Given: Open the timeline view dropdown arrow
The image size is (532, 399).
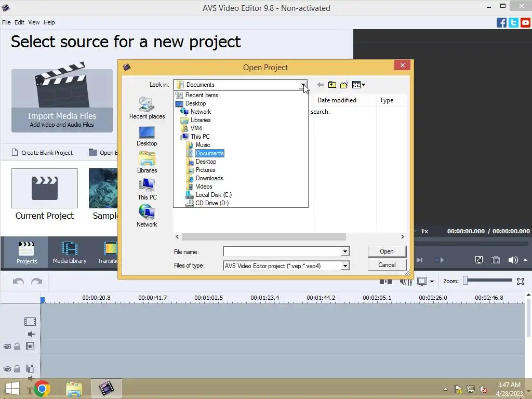Looking at the screenshot, I should click(432, 281).
